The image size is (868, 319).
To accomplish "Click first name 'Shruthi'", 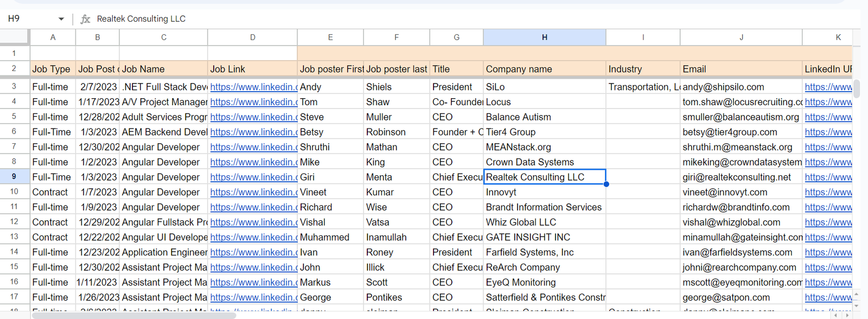I will point(330,147).
